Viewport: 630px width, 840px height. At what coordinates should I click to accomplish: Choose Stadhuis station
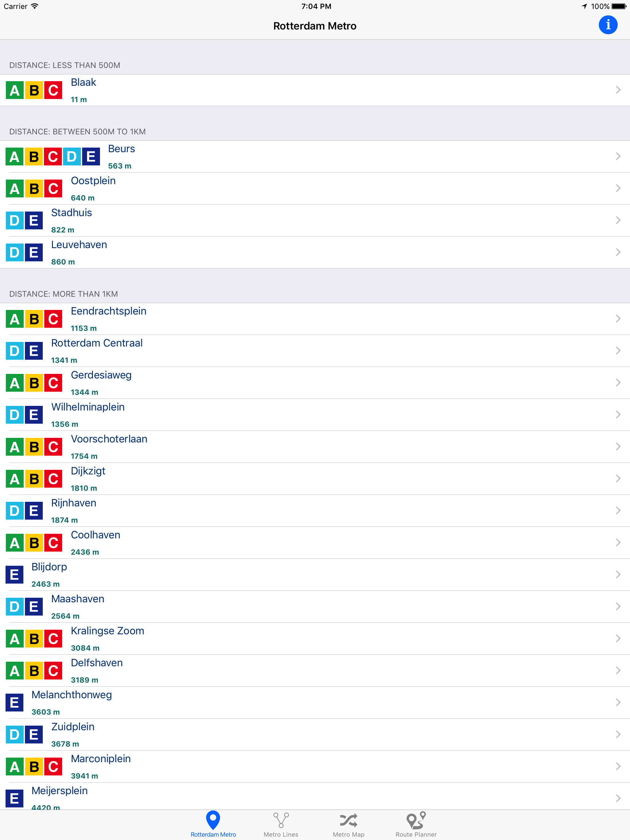[x=315, y=220]
